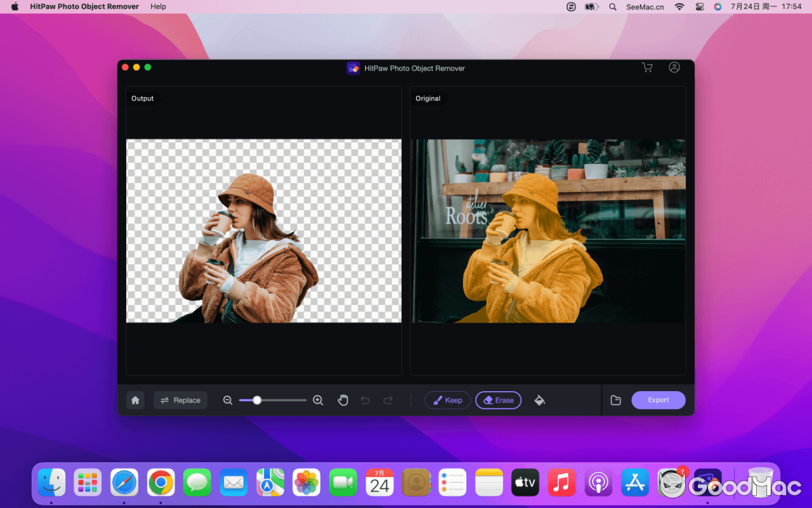The width and height of the screenshot is (812, 508).
Task: Open the Help menu
Action: pyautogui.click(x=158, y=6)
